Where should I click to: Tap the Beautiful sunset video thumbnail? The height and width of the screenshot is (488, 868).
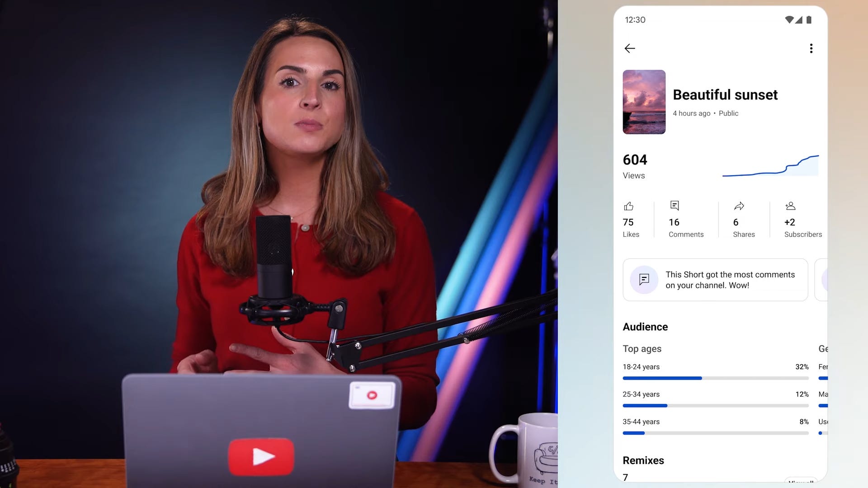point(644,102)
